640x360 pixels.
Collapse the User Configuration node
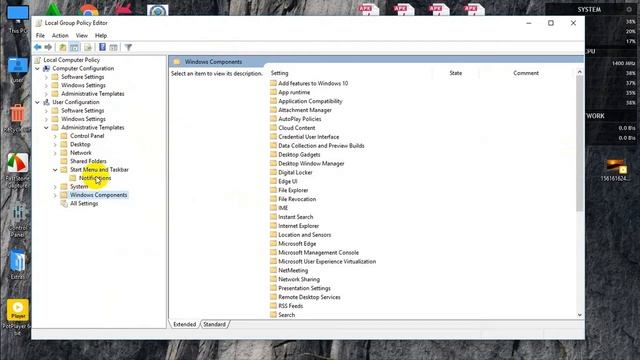pos(38,102)
